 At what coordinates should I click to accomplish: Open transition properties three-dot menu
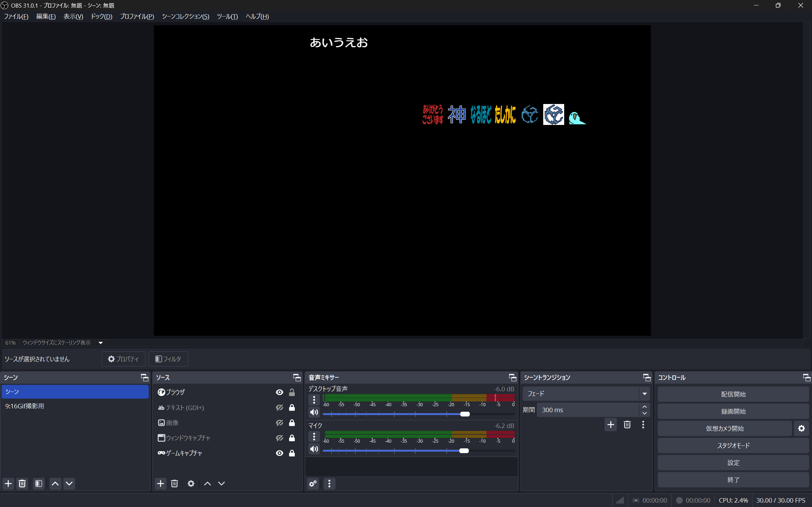click(643, 425)
